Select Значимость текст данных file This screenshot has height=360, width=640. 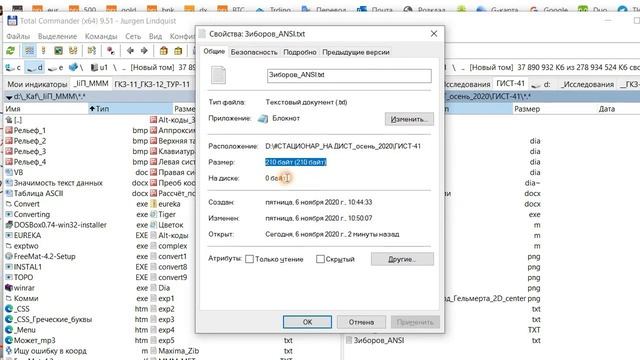click(x=58, y=183)
